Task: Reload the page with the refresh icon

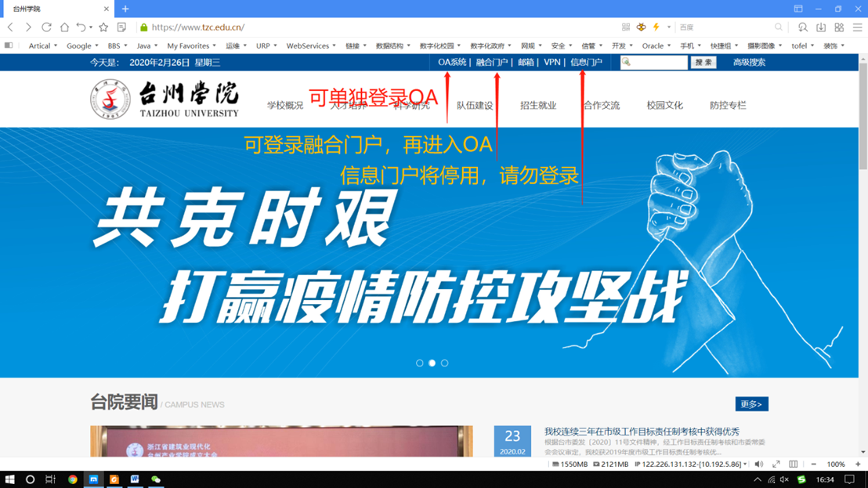Action: click(x=46, y=27)
